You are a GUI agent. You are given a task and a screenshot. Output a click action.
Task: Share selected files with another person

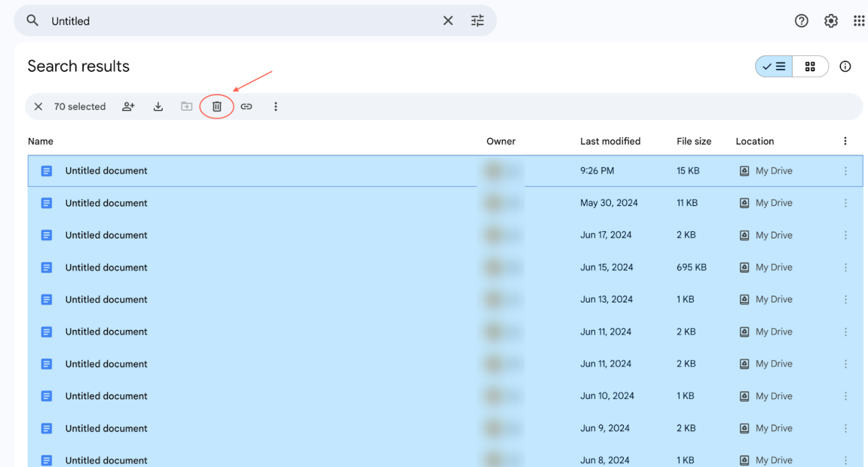click(128, 106)
